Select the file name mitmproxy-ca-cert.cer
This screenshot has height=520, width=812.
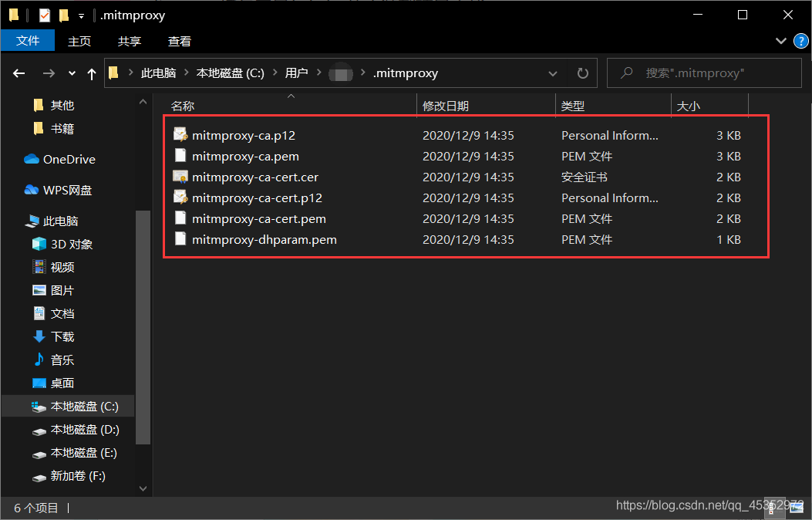(254, 177)
